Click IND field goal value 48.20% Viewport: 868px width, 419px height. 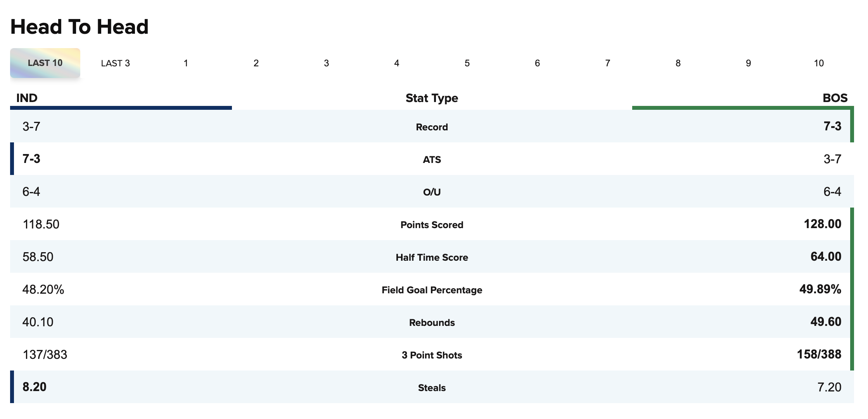(x=43, y=289)
